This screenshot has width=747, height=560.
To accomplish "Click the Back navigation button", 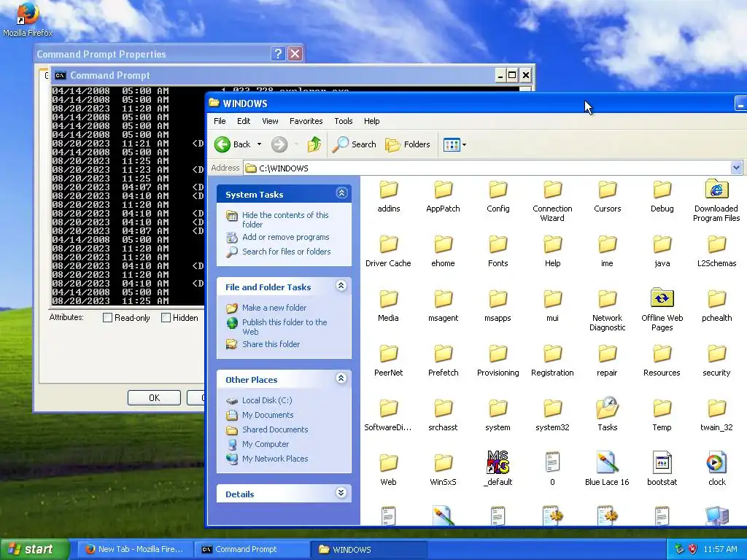I will tap(233, 144).
